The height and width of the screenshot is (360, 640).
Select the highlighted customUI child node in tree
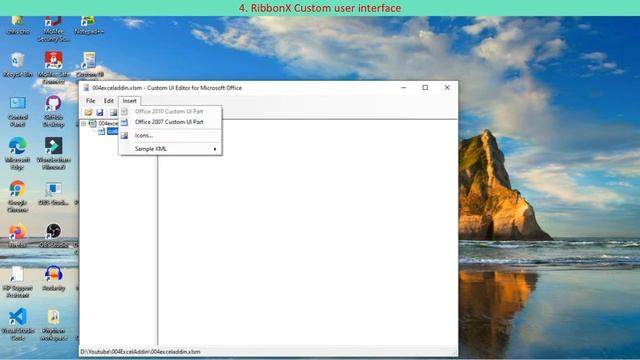tap(112, 131)
